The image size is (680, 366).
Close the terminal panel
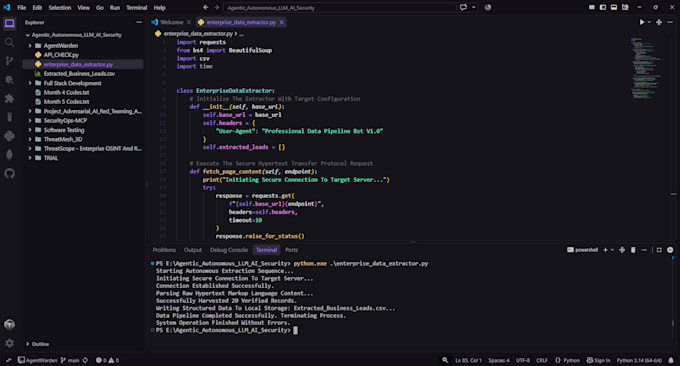point(670,250)
